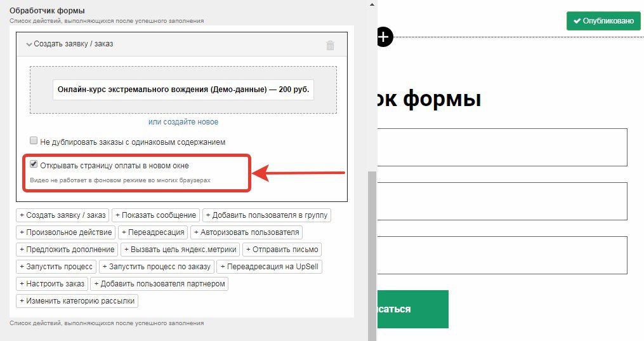Click the third form input field on page
Image resolution: width=644 pixels, height=341 pixels.
click(x=502, y=255)
